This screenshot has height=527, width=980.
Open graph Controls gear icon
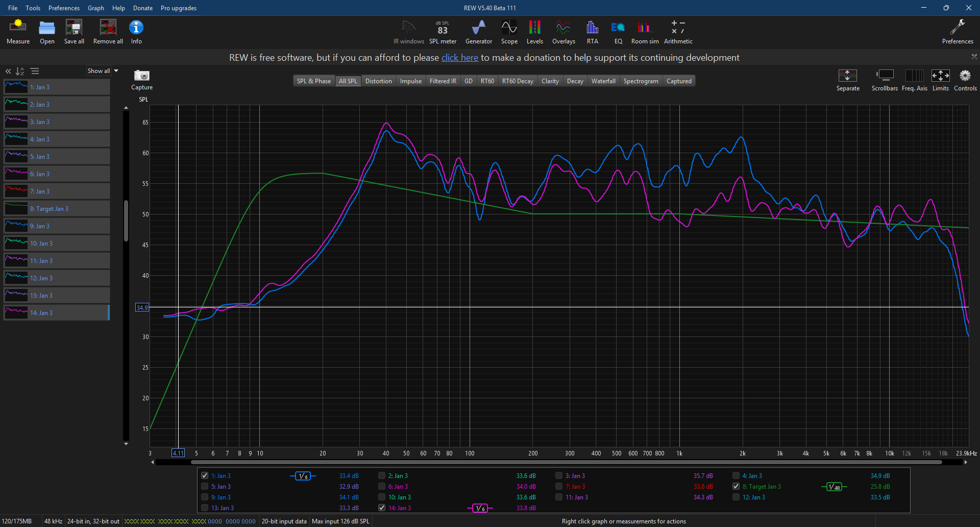[x=965, y=76]
